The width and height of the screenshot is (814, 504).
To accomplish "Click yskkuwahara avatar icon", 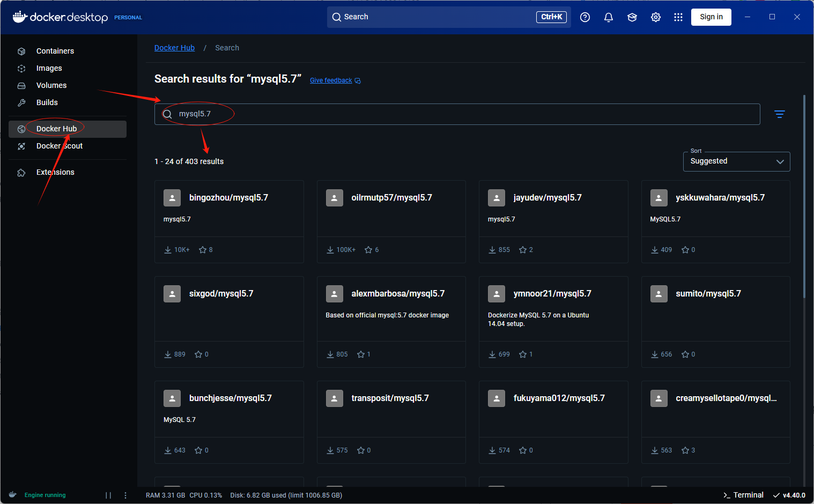I will pos(659,198).
